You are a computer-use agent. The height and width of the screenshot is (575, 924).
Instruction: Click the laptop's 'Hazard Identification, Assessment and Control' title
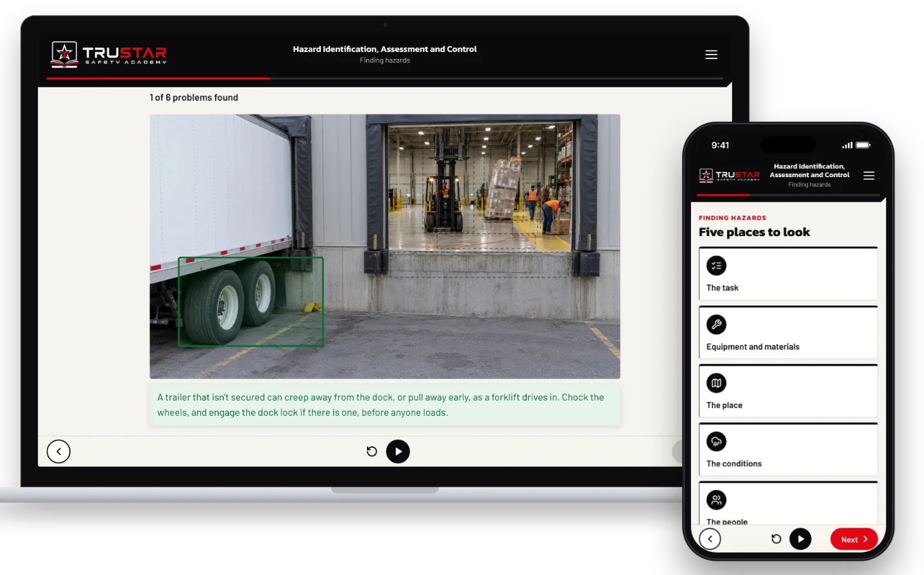[384, 49]
